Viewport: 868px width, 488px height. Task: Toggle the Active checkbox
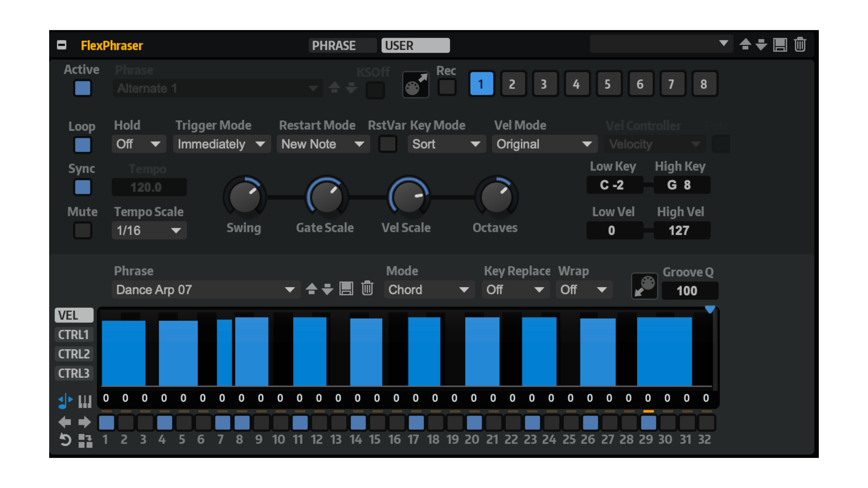[83, 88]
